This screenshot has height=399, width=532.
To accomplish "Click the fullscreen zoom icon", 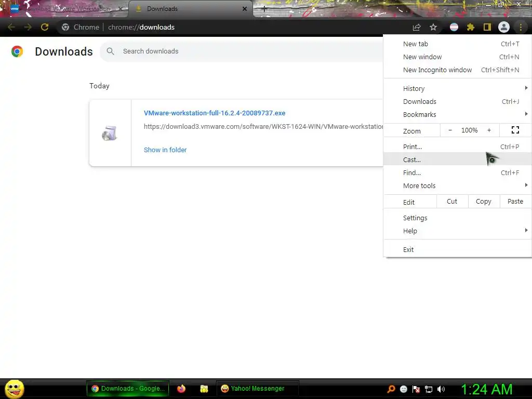I will 515,130.
